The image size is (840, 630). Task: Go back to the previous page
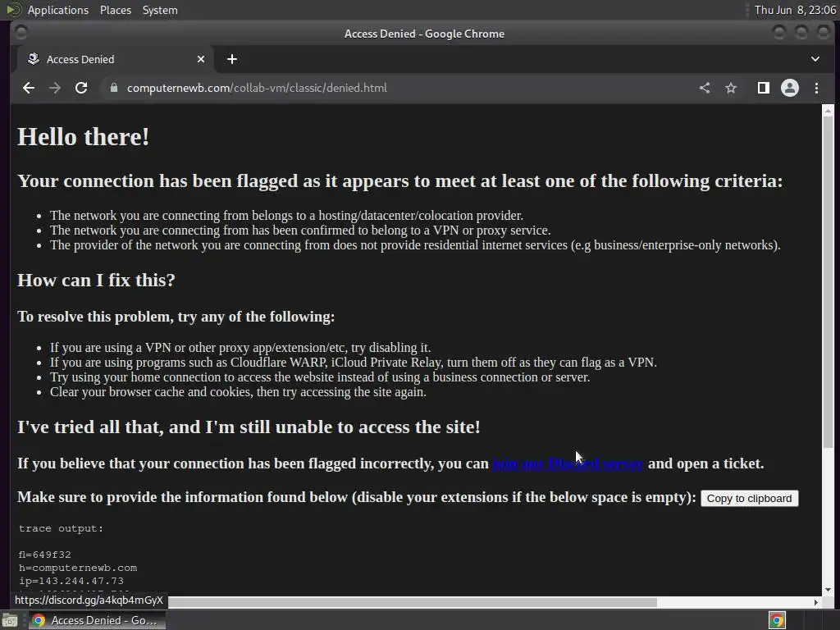point(29,88)
